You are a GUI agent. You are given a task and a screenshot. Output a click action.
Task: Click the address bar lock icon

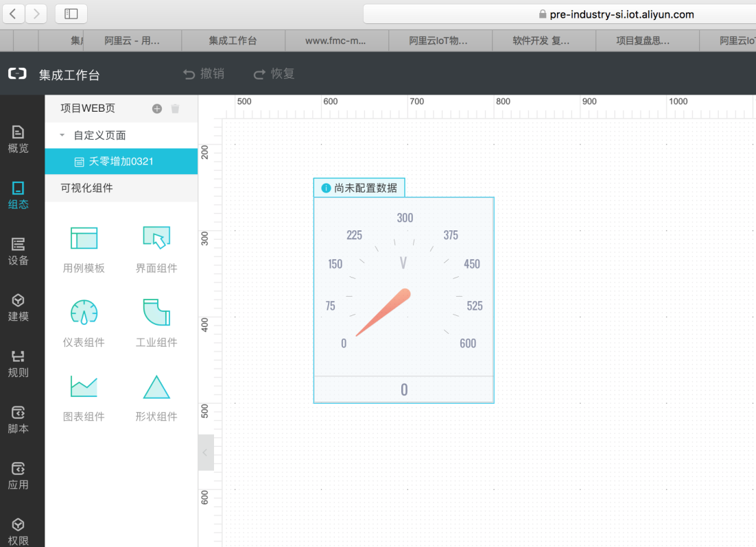543,14
